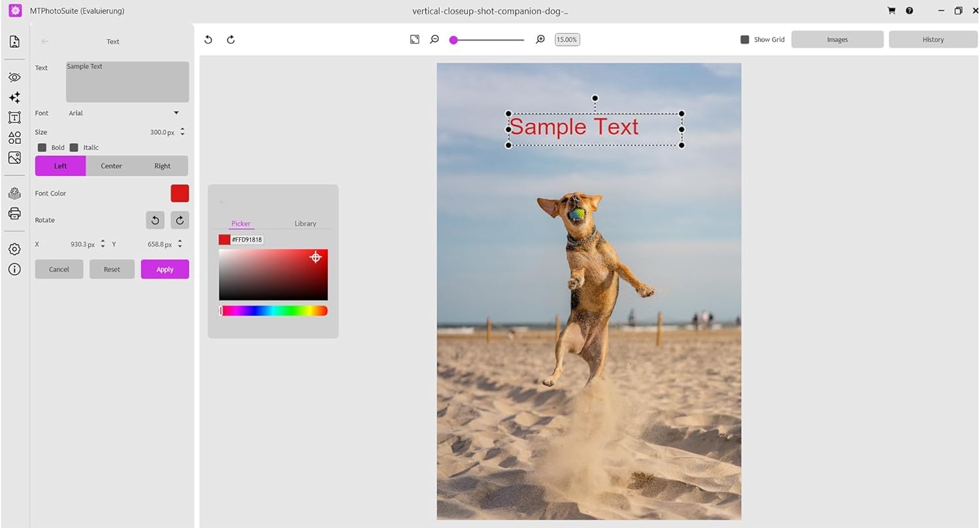Zoom out with the minus magnifier
The height and width of the screenshot is (528, 980).
tap(434, 39)
